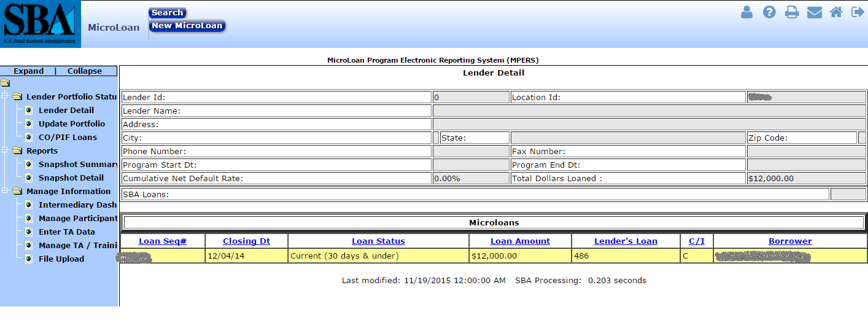Go home via the house icon
This screenshot has width=868, height=328.
(836, 12)
